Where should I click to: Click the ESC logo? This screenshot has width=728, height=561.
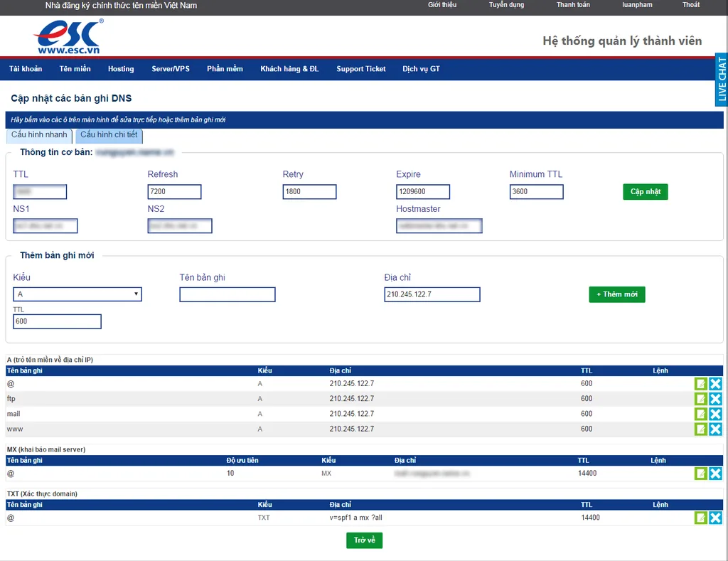pyautogui.click(x=69, y=37)
